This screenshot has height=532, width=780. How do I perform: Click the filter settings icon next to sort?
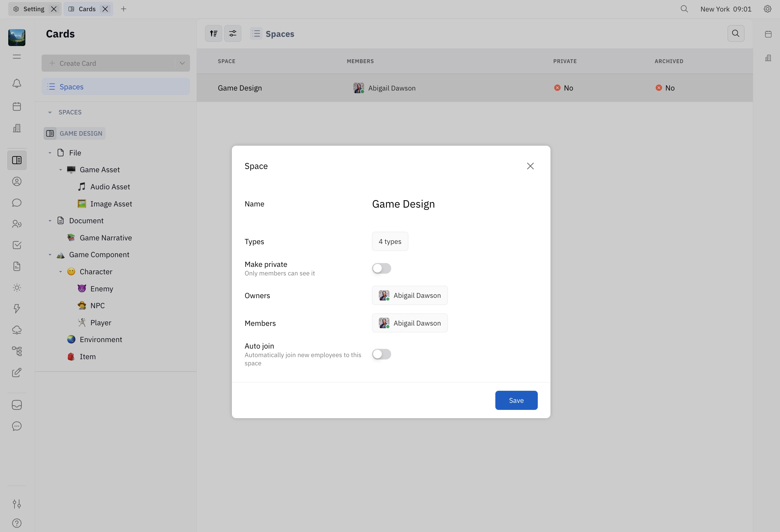232,33
